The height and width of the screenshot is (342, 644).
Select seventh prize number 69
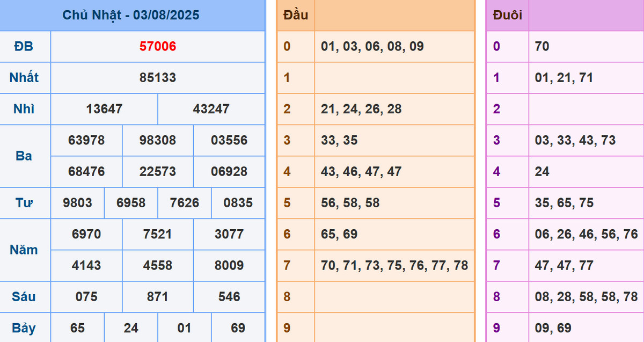point(238,328)
